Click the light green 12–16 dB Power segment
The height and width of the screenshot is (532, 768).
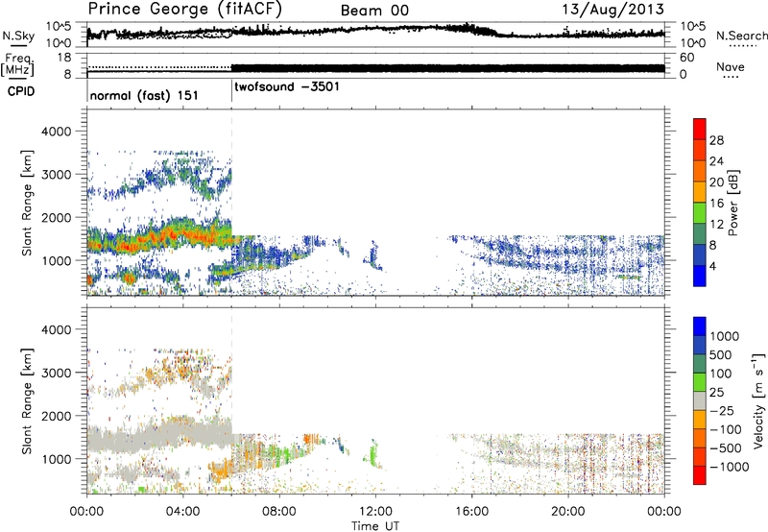tap(700, 213)
